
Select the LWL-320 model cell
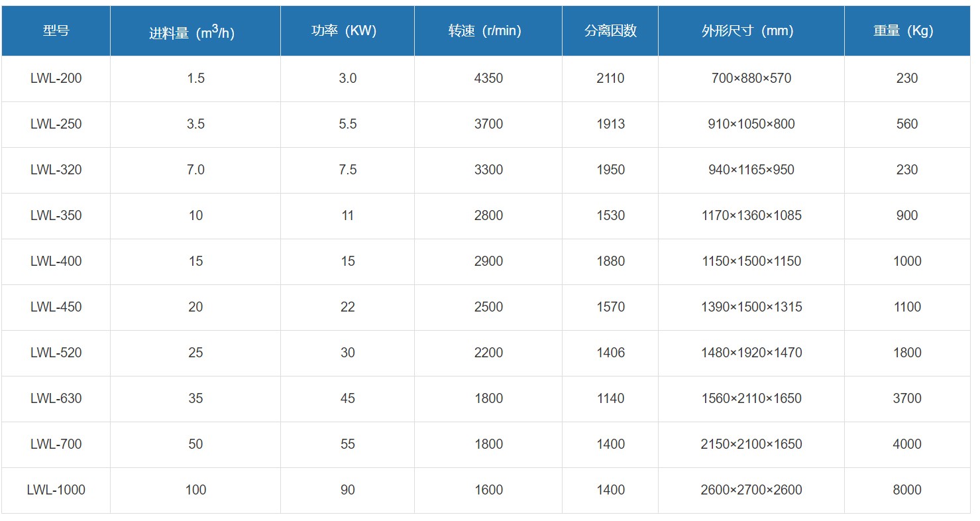(x=56, y=170)
